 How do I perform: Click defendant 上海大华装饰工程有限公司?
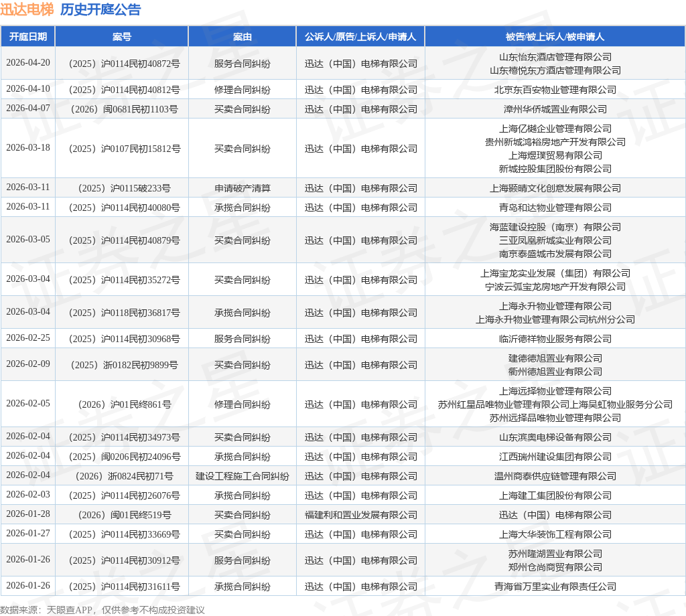(555, 534)
